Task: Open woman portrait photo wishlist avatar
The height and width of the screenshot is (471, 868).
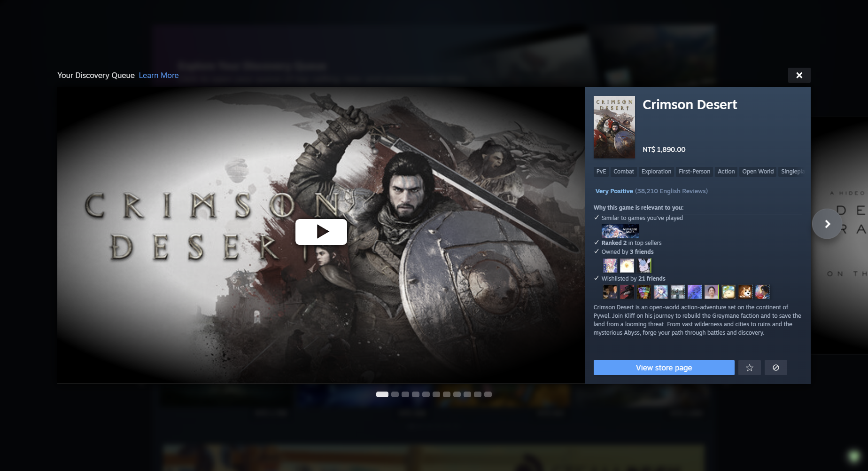Action: (712, 292)
